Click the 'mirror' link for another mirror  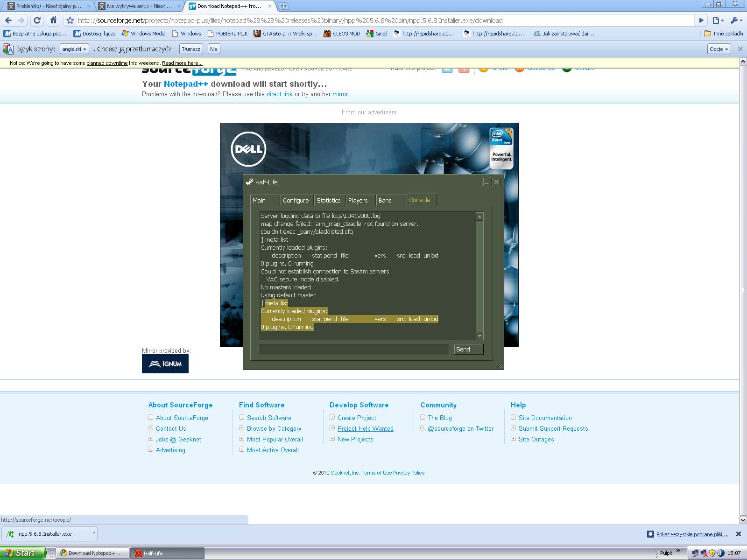click(x=340, y=94)
